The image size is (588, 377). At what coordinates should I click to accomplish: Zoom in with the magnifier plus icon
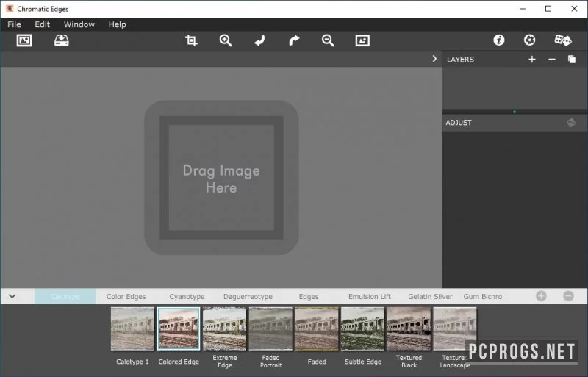pos(226,40)
